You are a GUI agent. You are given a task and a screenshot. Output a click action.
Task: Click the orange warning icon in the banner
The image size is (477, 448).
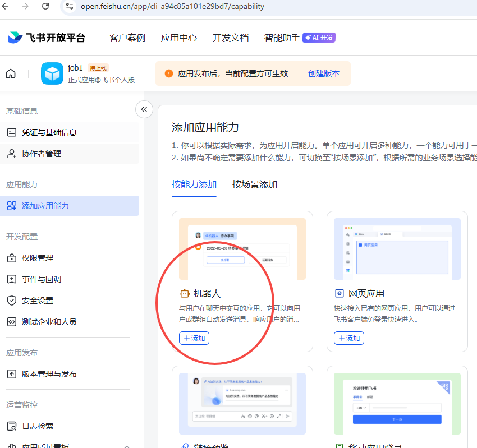pos(169,73)
